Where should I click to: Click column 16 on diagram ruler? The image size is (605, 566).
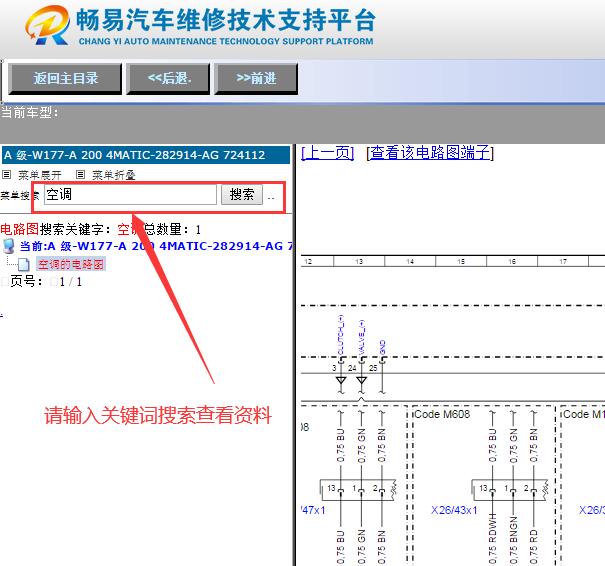(512, 262)
